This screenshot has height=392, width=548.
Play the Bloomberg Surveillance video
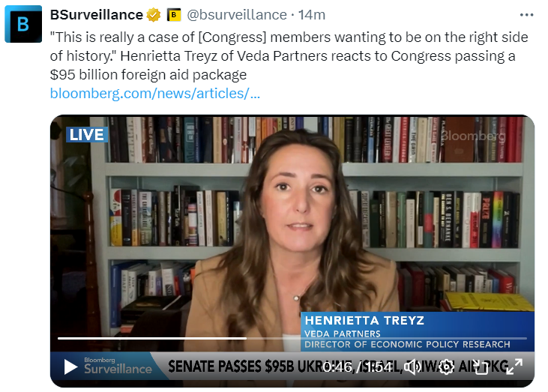(x=70, y=367)
